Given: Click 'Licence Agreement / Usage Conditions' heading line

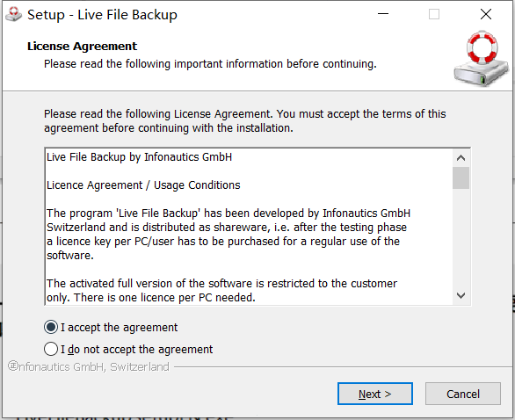Looking at the screenshot, I should point(143,185).
